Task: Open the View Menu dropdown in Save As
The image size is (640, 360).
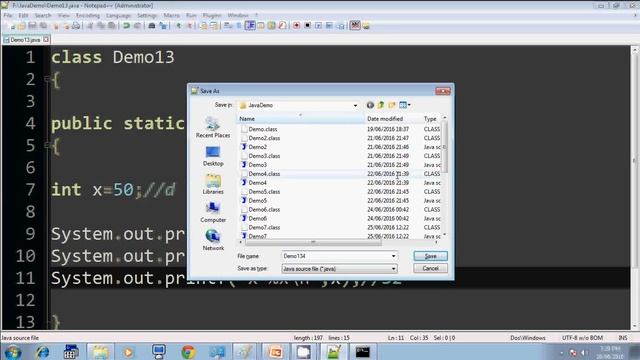Action: tap(405, 105)
